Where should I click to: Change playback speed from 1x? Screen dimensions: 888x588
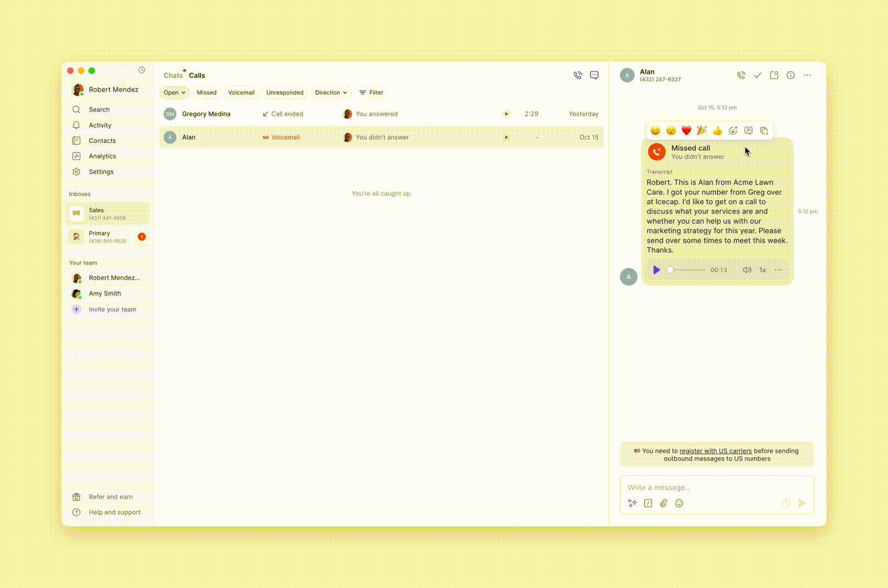[763, 270]
